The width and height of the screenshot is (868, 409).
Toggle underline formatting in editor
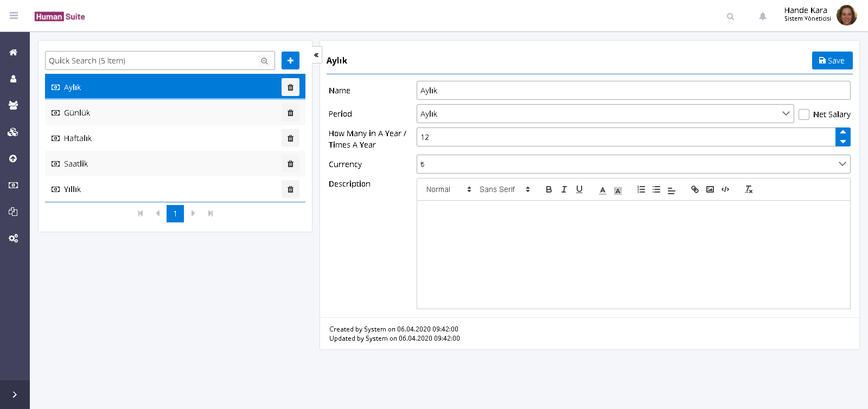tap(579, 189)
